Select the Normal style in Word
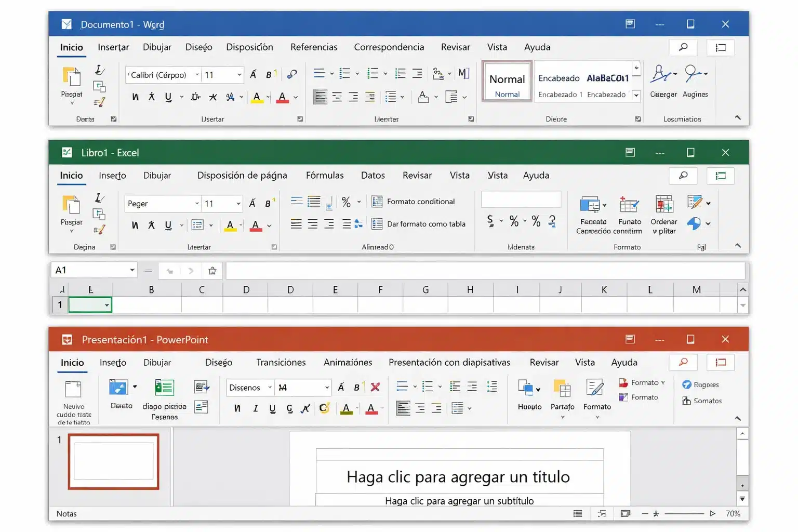This screenshot has height=532, width=798. 506,81
